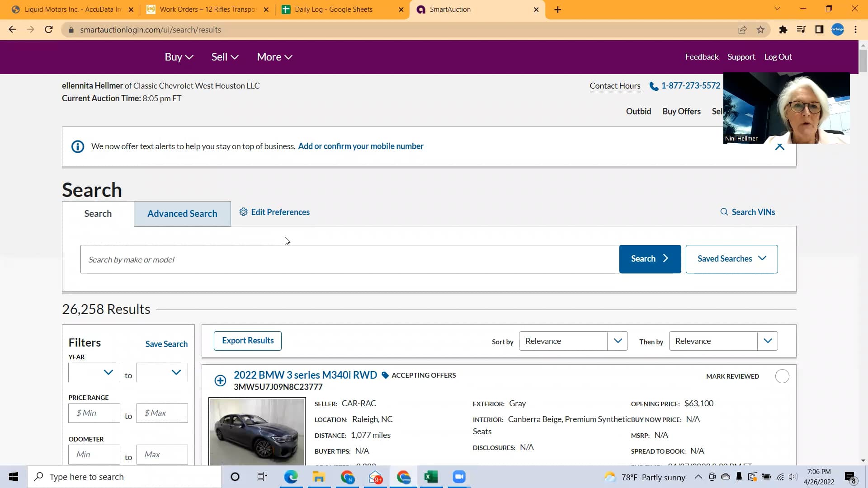Viewport: 868px width, 488px height.
Task: Switch to the Advanced Search tab
Action: click(182, 214)
